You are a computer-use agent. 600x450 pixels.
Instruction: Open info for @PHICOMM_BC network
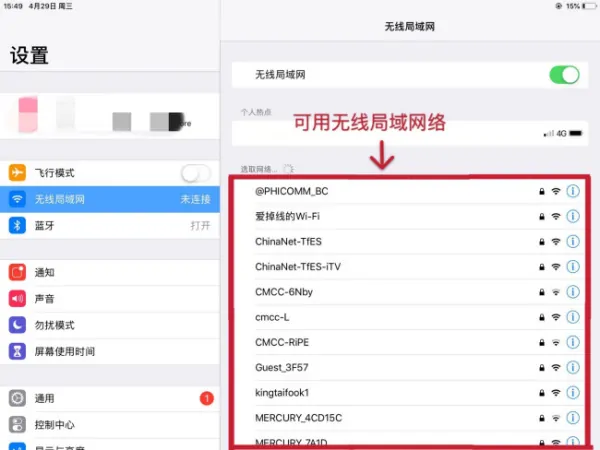coord(572,191)
